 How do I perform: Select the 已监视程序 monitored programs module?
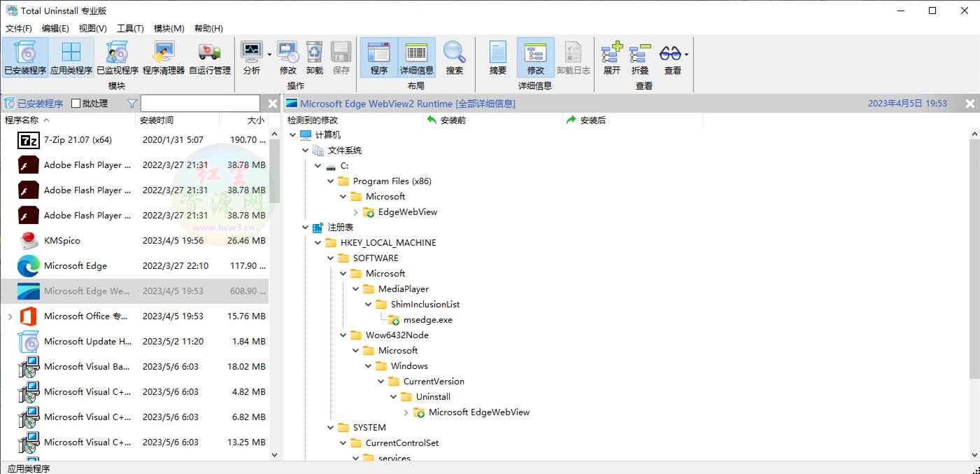click(118, 57)
